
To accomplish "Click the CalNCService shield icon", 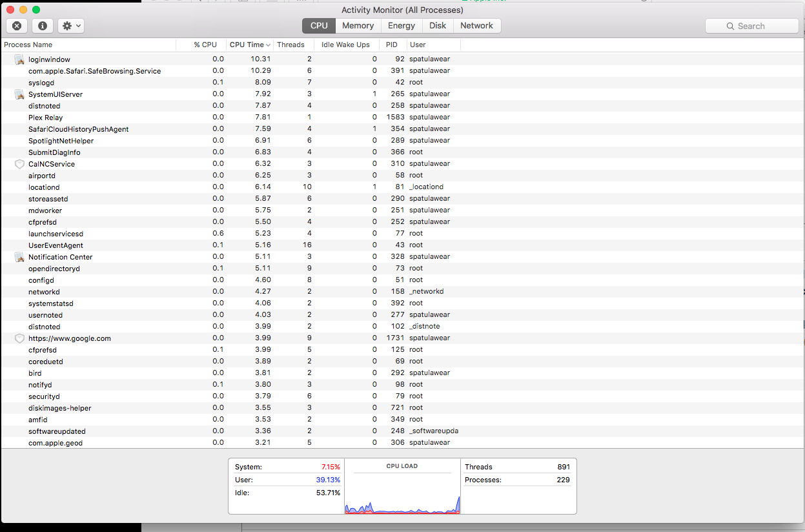I will [x=19, y=164].
